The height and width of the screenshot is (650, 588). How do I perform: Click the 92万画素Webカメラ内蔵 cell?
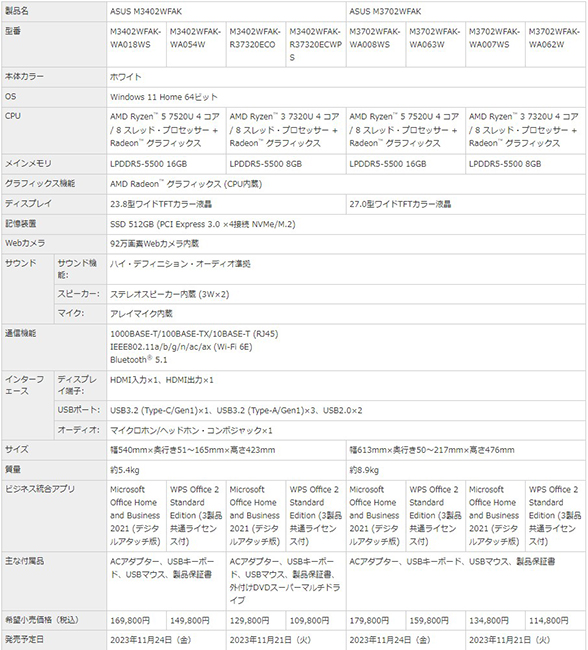346,244
